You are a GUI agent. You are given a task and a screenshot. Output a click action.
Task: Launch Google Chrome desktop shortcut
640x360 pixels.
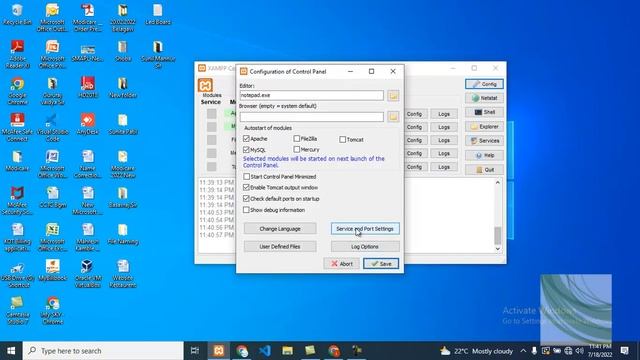pyautogui.click(x=17, y=91)
